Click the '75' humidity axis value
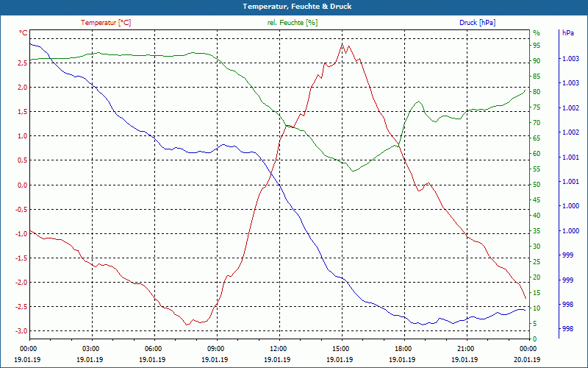The image size is (588, 368). pos(537,107)
